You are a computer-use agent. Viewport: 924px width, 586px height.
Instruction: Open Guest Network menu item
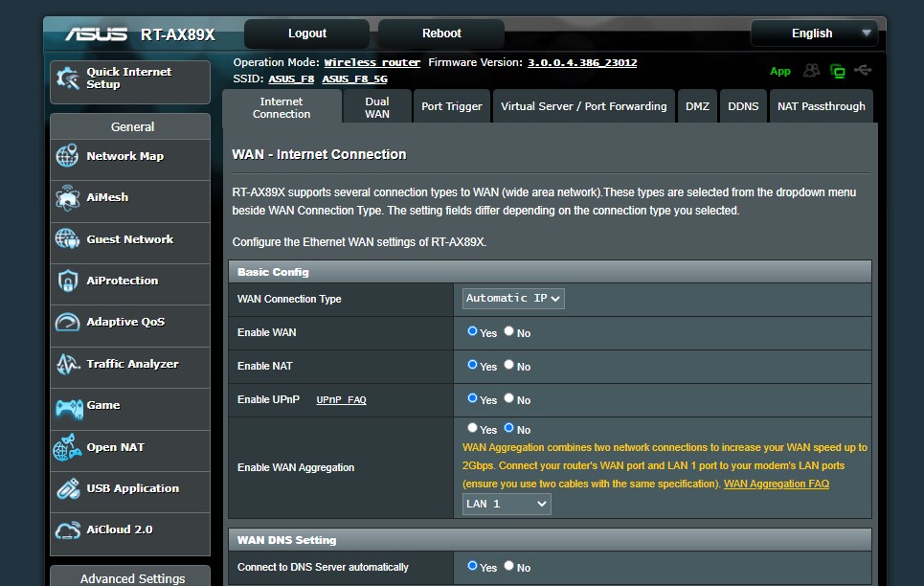point(130,243)
